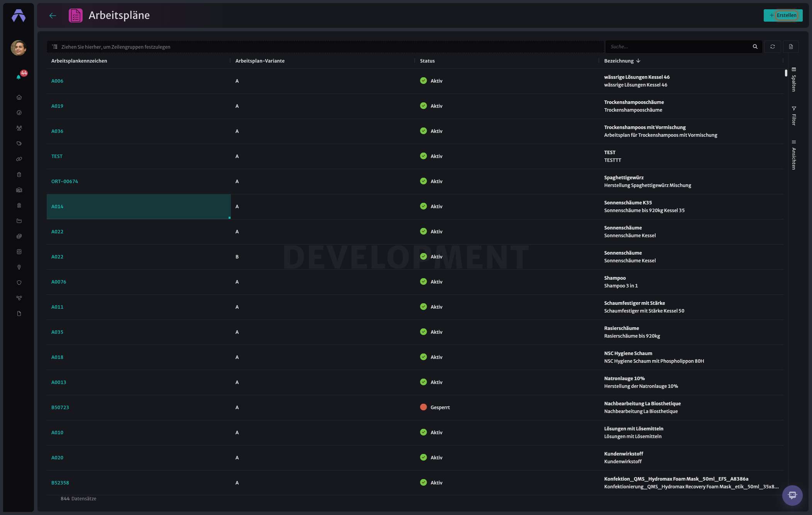The image size is (812, 515).
Task: Open the Ansichten side panel tab
Action: tap(794, 155)
